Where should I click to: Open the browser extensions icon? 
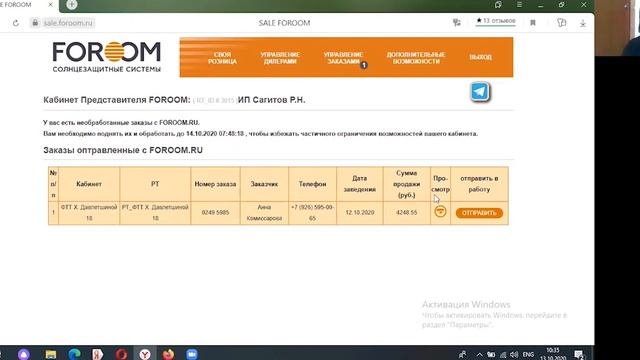click(562, 23)
